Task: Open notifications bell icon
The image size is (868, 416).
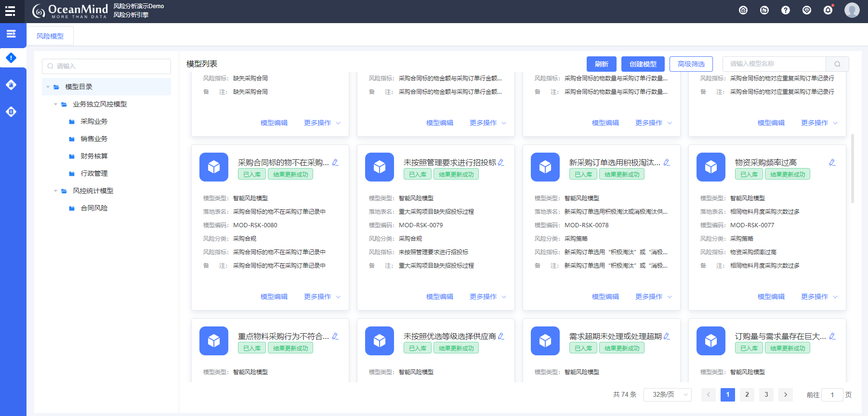Action: [828, 10]
